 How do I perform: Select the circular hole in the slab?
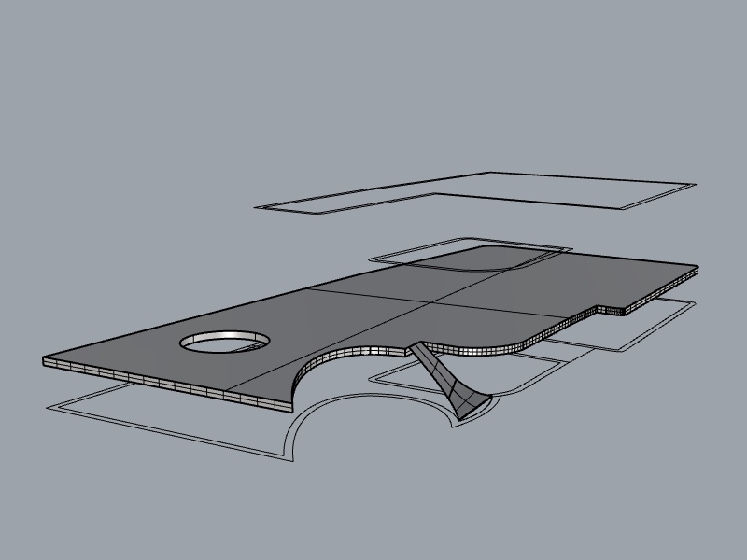(225, 342)
